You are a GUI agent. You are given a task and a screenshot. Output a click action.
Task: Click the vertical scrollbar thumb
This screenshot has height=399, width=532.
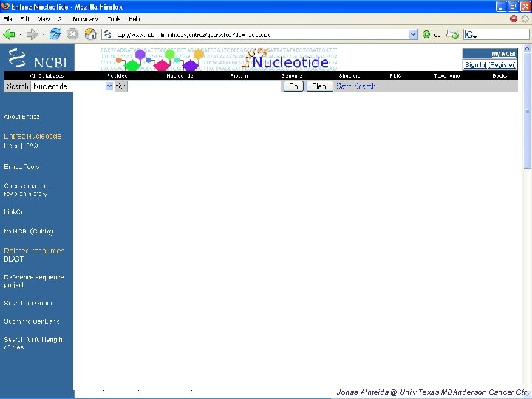click(527, 110)
